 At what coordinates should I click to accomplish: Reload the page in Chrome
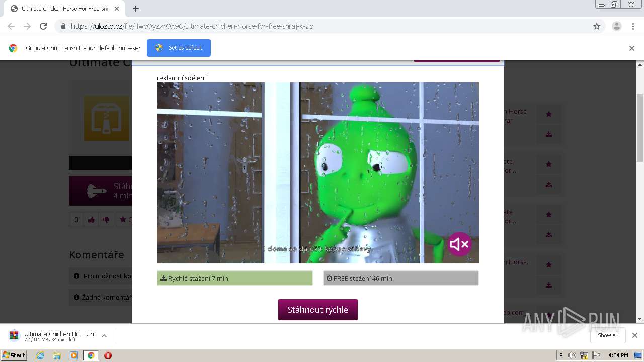point(43,26)
